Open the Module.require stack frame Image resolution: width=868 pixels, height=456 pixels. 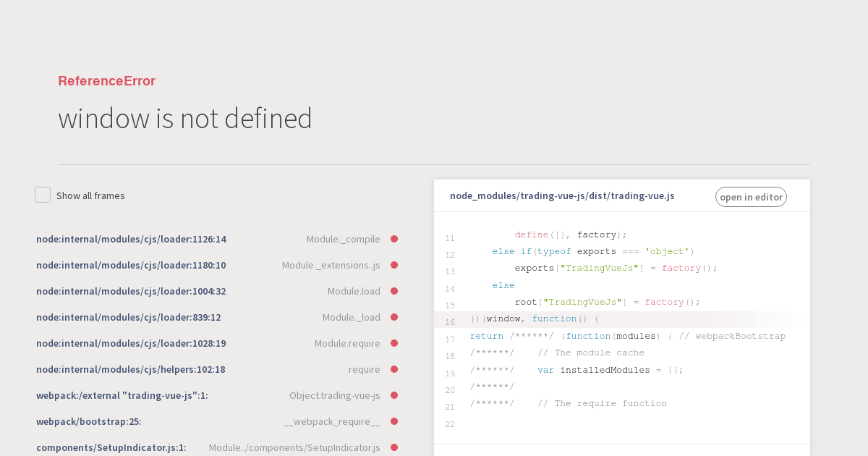click(208, 343)
